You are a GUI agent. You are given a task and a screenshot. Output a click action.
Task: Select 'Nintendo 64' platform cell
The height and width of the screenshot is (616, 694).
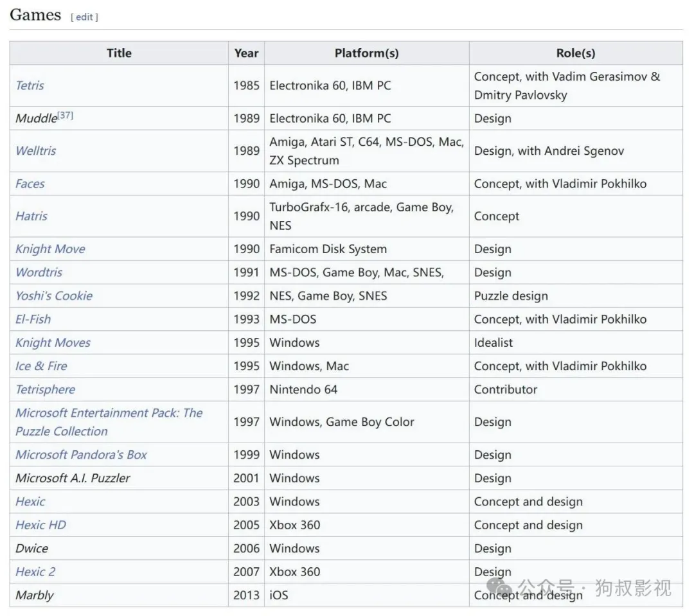[366, 389]
